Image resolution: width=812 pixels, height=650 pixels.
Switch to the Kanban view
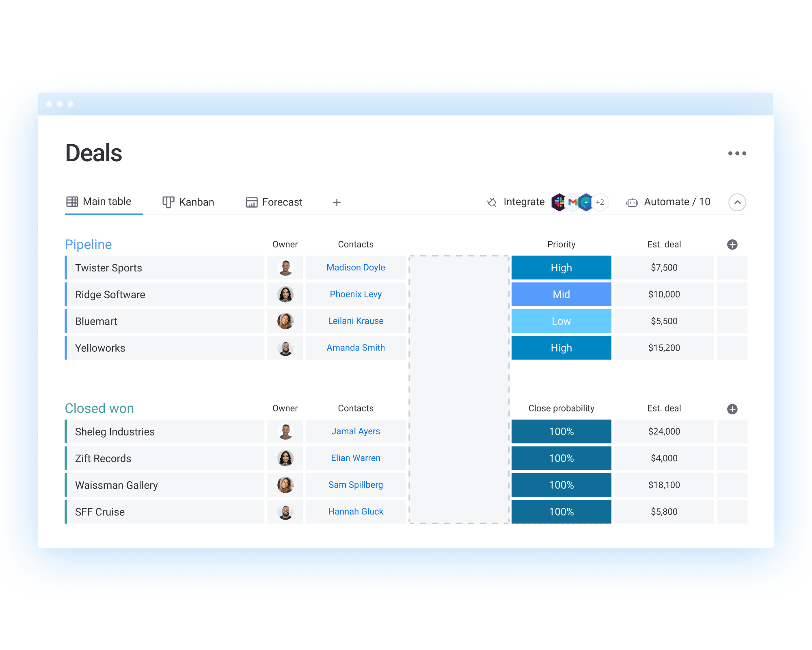(x=189, y=202)
